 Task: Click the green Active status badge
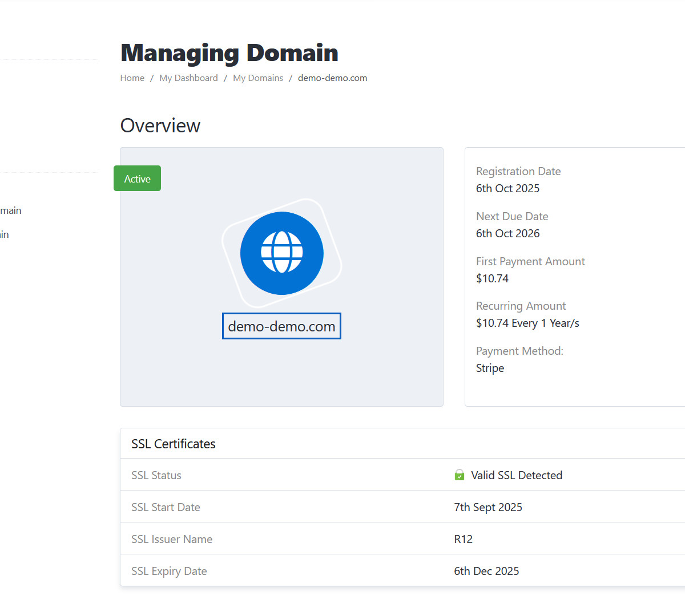137,179
